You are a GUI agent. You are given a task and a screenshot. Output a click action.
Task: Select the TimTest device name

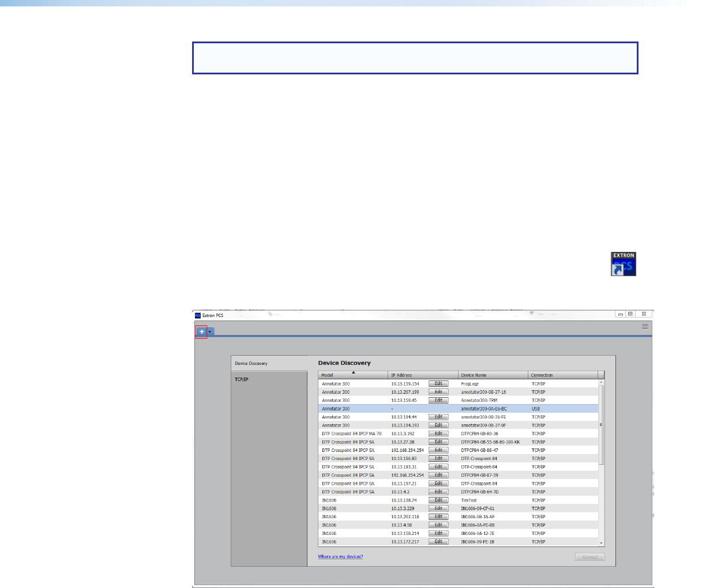point(469,500)
